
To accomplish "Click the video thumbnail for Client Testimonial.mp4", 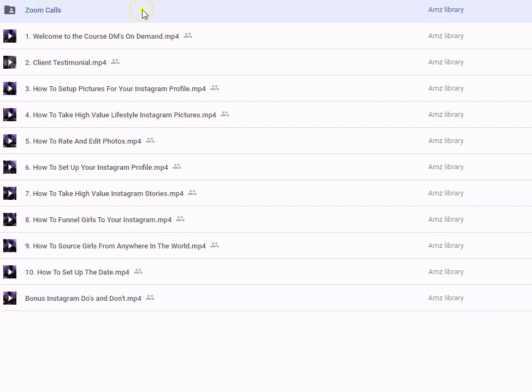I will coord(10,62).
